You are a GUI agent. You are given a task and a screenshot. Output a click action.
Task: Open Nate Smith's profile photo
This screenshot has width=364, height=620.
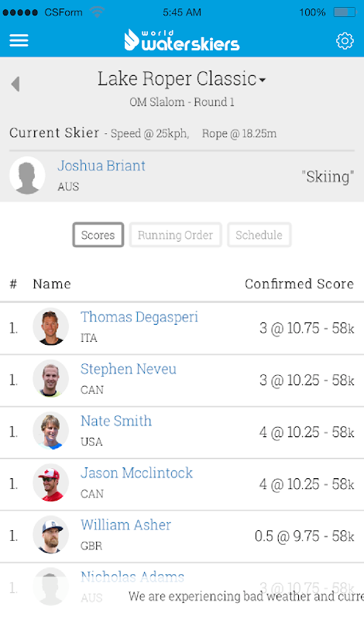50,431
